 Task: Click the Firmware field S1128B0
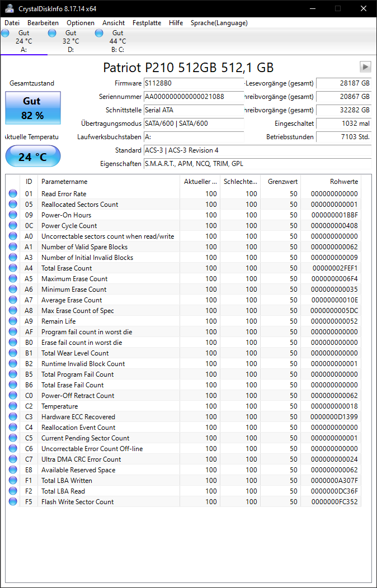[x=194, y=83]
